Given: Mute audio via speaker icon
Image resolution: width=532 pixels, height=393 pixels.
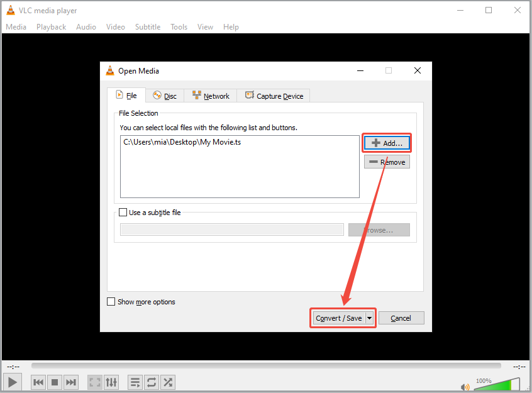Looking at the screenshot, I should pyautogui.click(x=465, y=387).
